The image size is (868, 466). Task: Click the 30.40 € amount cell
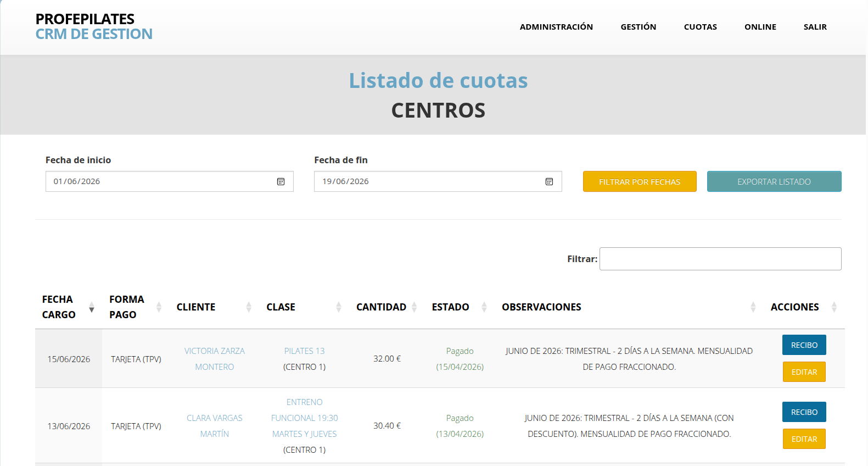point(387,426)
